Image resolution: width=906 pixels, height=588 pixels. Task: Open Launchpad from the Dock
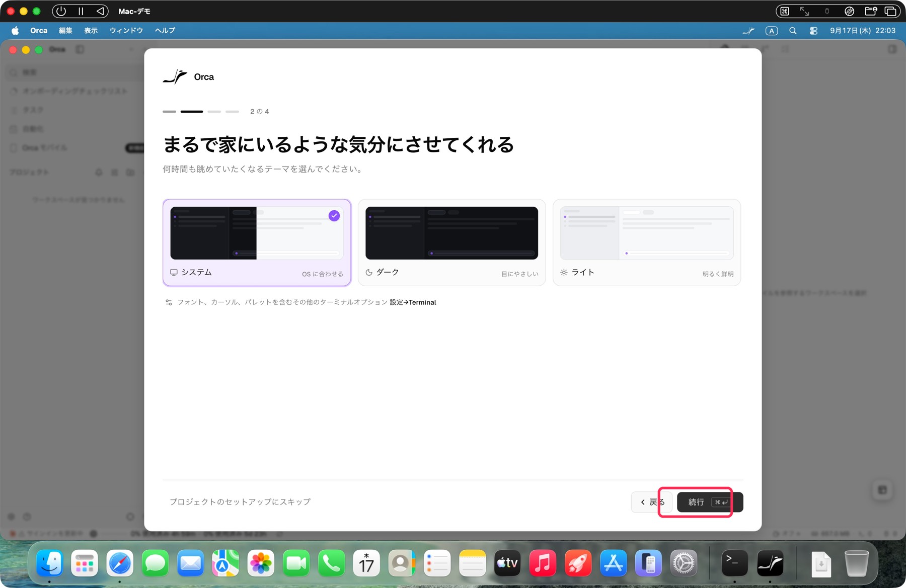click(85, 563)
